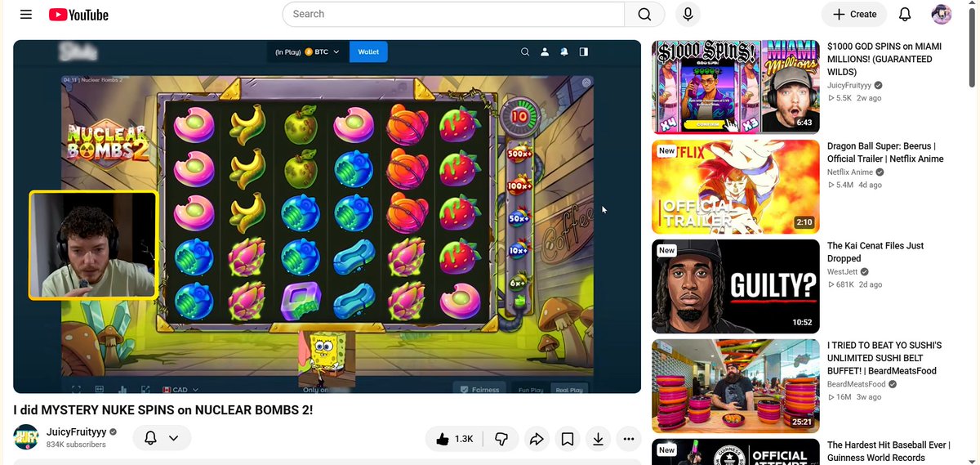Open the YouTube guide hamburger menu
Viewport: 980px width, 465px height.
26,15
